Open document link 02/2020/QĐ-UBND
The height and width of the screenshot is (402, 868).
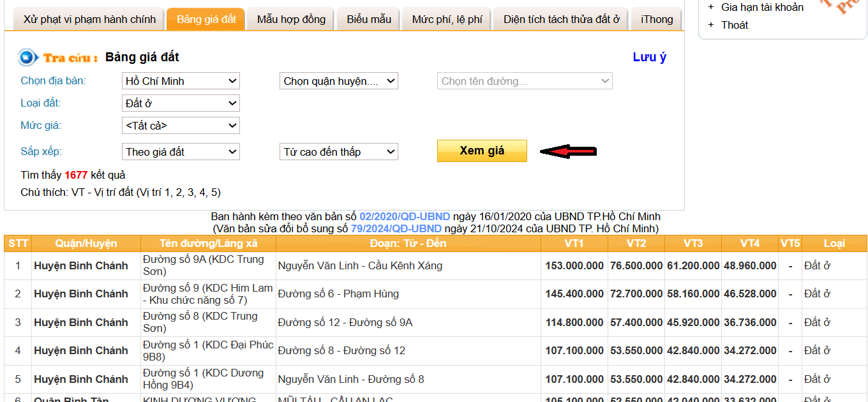pos(405,217)
